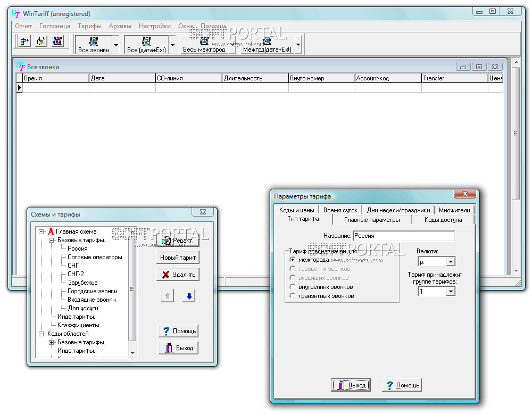This screenshot has height=414, width=532.
Task: Switch to the Коды и цены tab
Action: [x=296, y=210]
